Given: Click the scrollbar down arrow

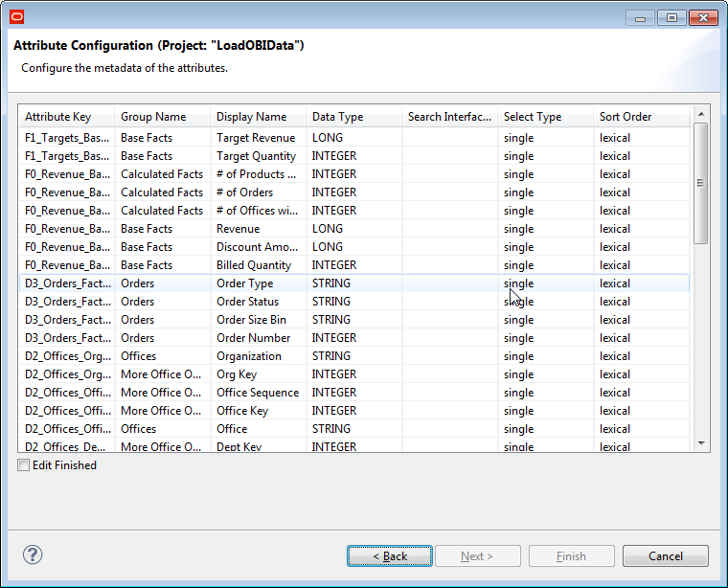Looking at the screenshot, I should (701, 443).
